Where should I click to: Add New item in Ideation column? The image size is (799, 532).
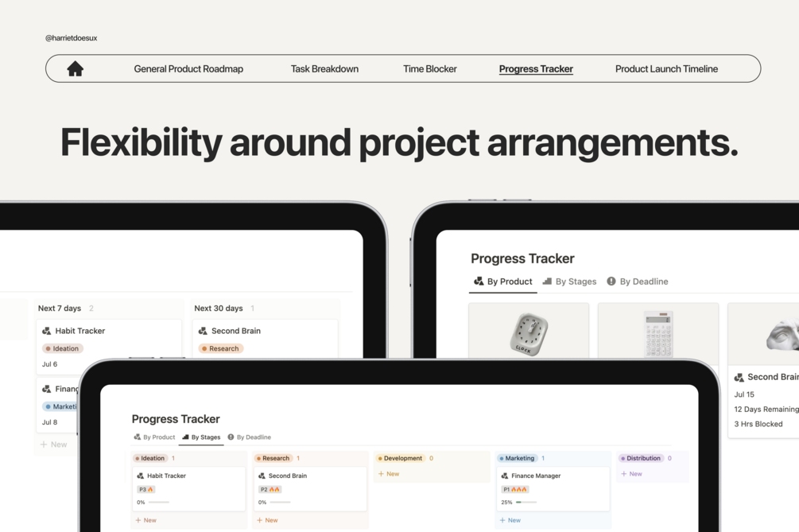click(x=145, y=520)
